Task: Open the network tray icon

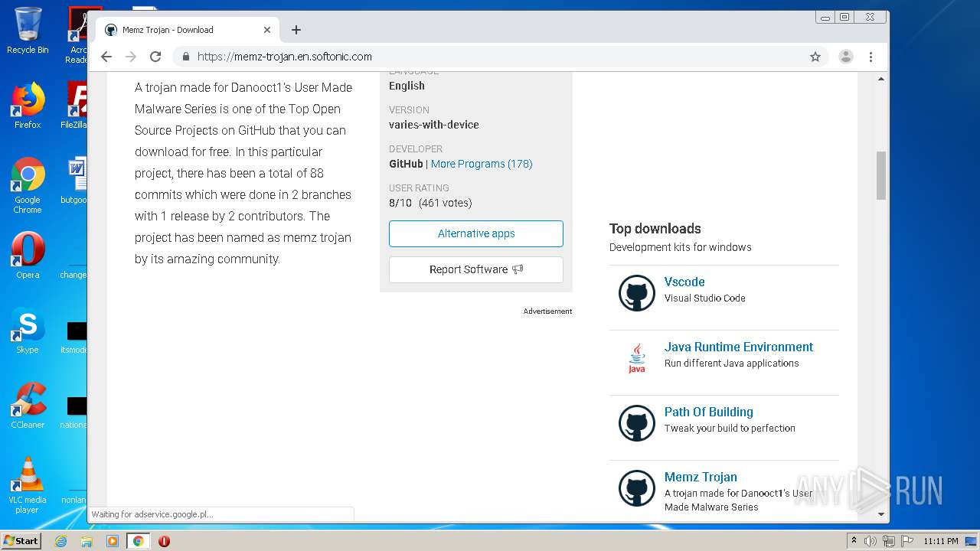Action: tap(889, 541)
